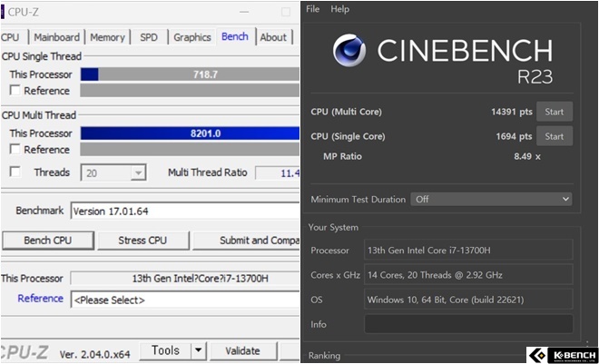The height and width of the screenshot is (364, 599).
Task: Open the Minimum Test Duration dropdown
Action: coord(491,199)
